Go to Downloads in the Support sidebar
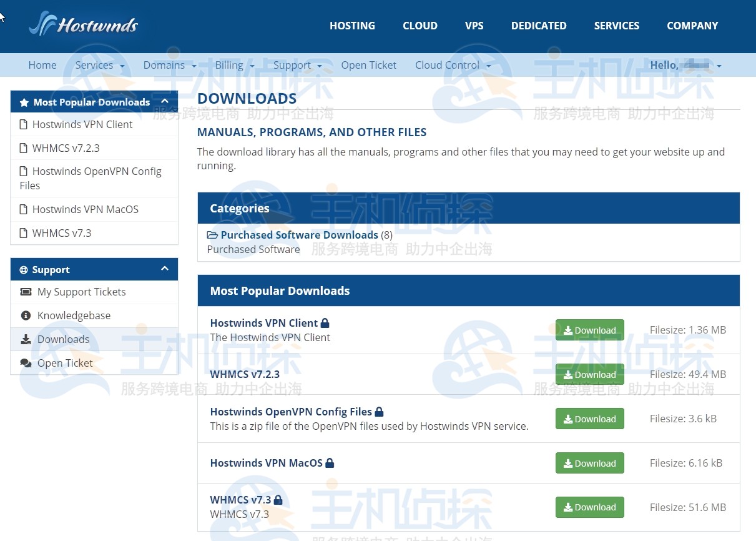756x541 pixels. point(63,339)
